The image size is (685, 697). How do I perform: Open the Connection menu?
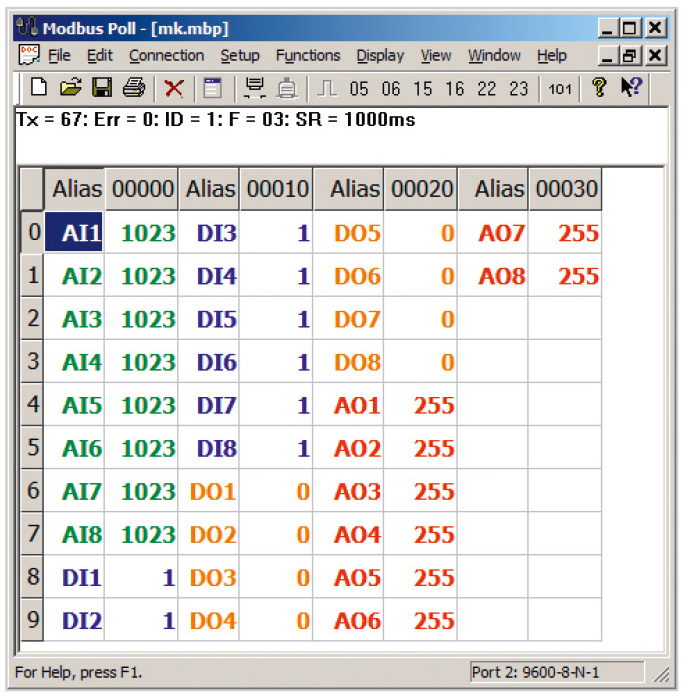(x=166, y=56)
